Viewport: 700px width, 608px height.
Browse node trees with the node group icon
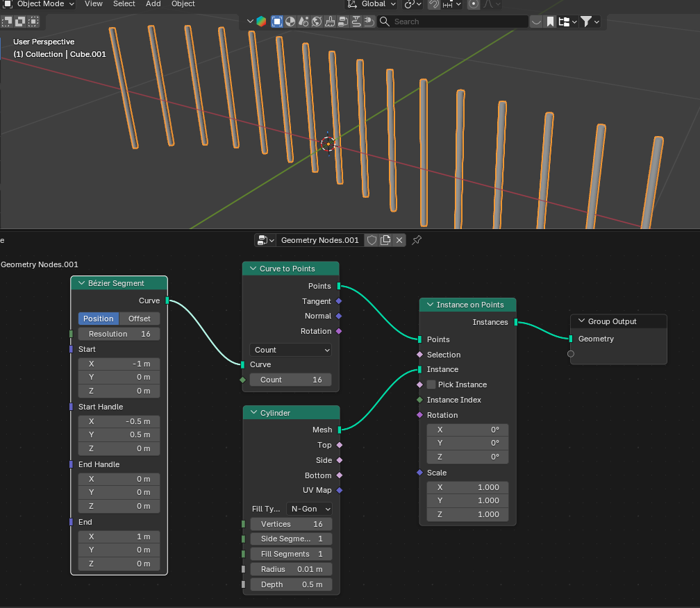pyautogui.click(x=265, y=240)
